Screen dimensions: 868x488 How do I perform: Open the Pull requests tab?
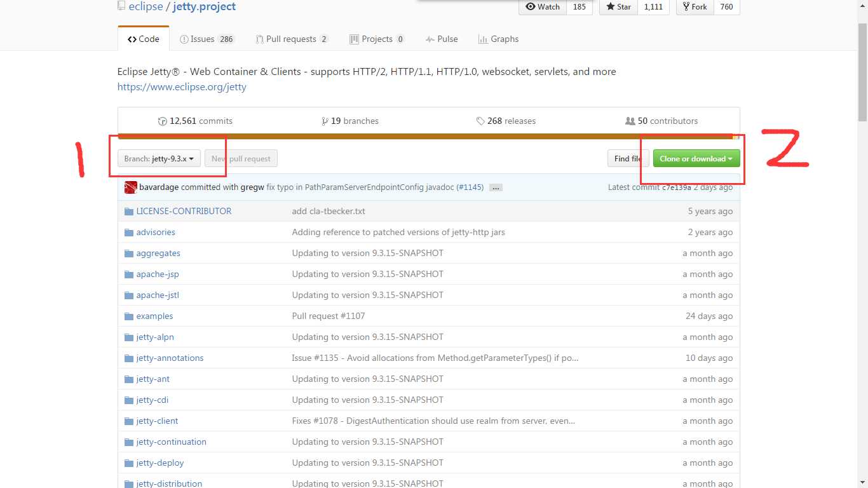coord(292,39)
